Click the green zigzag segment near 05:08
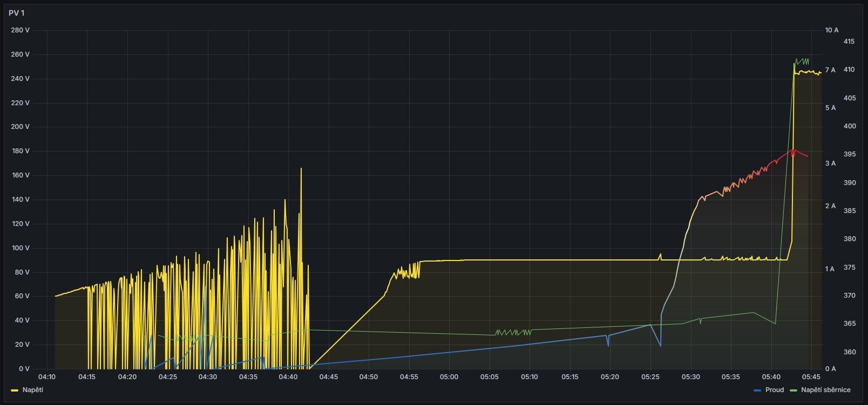Image resolution: width=868 pixels, height=405 pixels. (x=513, y=332)
